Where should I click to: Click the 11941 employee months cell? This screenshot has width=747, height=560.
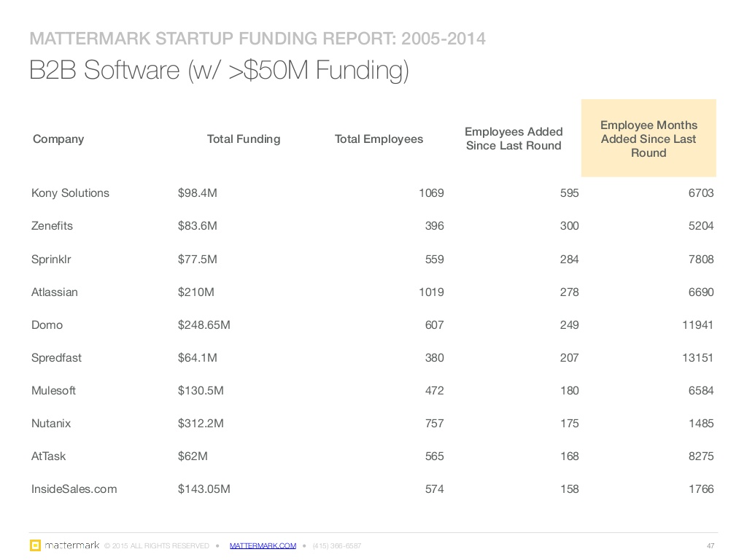coord(698,324)
